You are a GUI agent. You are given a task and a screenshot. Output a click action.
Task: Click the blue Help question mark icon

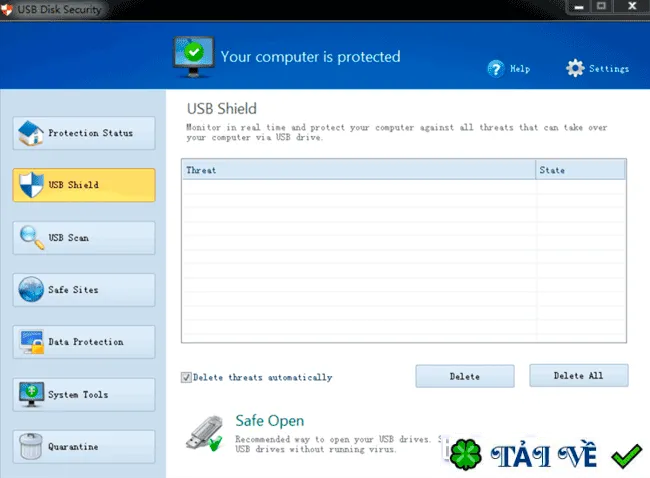click(x=496, y=69)
